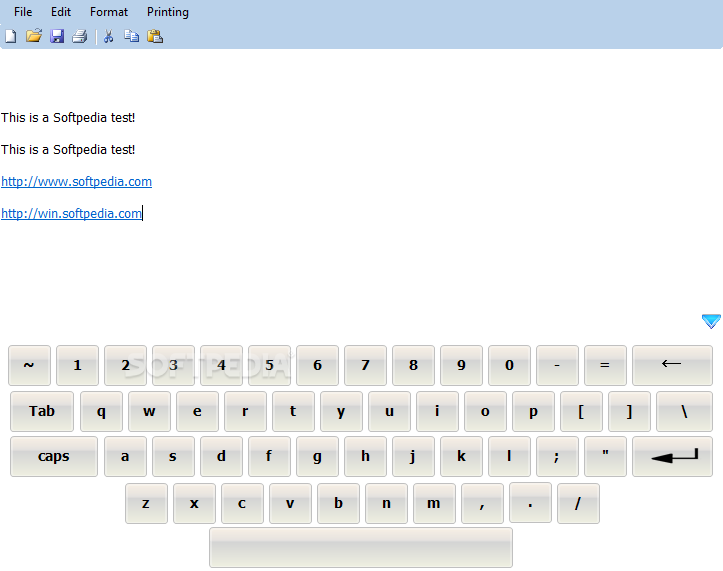Tap the Enter return key

(672, 457)
